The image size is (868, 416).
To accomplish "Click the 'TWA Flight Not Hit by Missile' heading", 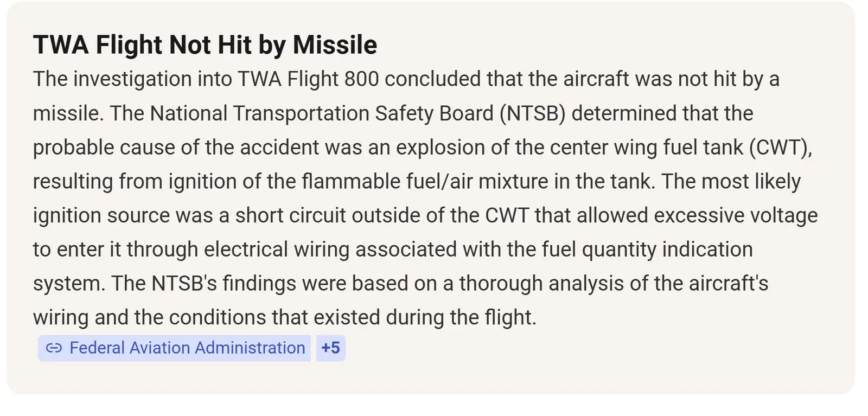I will (205, 45).
